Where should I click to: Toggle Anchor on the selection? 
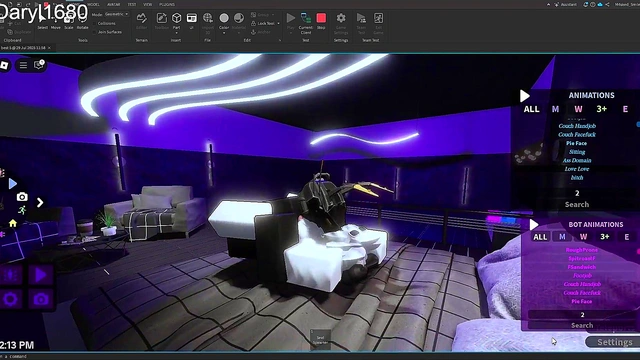point(260,32)
